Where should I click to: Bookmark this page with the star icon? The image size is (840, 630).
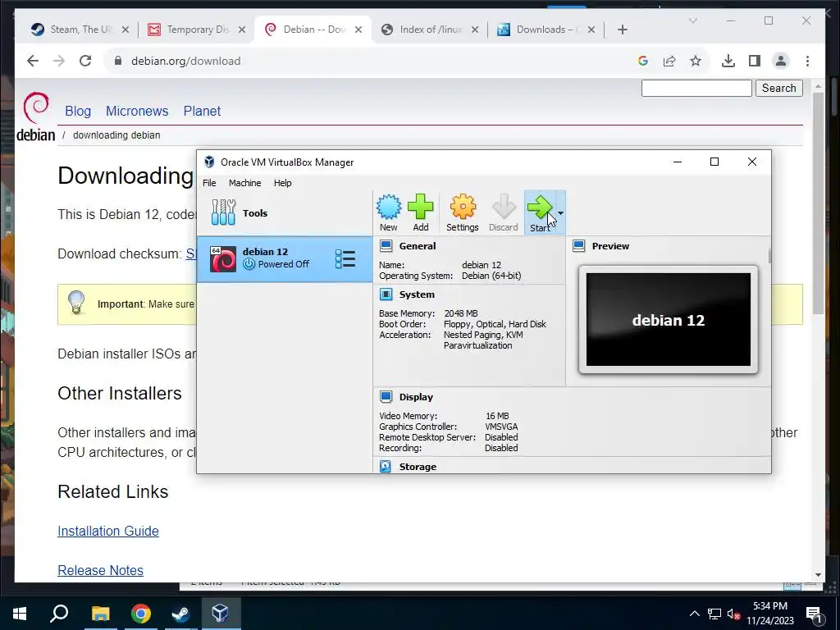696,61
